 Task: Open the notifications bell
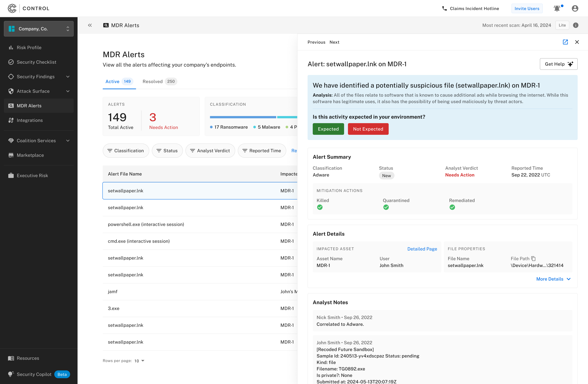557,8
